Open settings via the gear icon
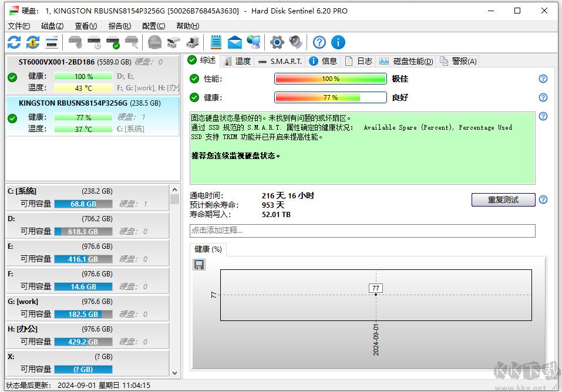 277,42
